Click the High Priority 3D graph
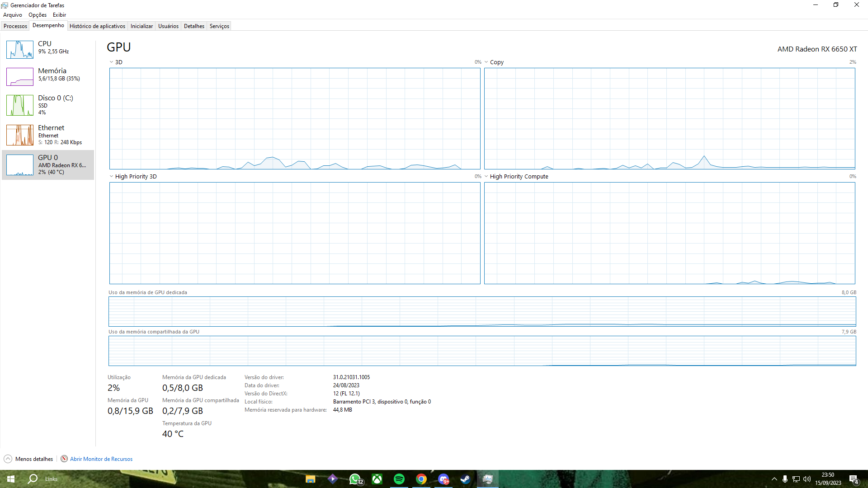 (295, 233)
